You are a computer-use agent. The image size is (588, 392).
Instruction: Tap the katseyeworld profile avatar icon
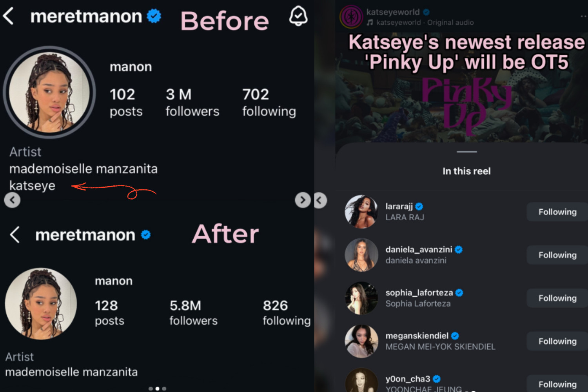351,17
